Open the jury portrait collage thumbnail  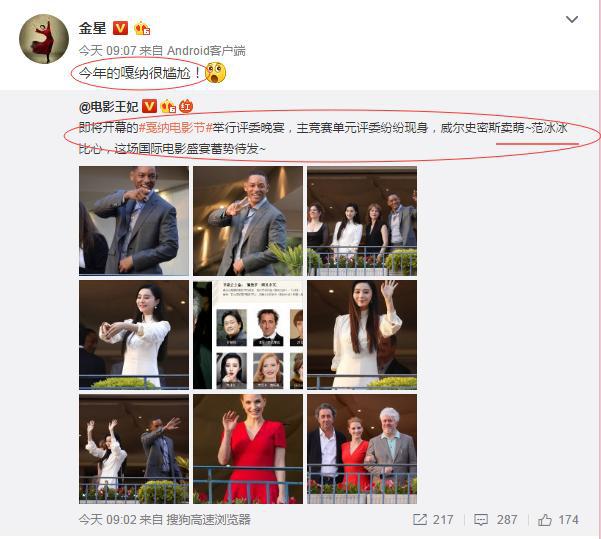[248, 335]
